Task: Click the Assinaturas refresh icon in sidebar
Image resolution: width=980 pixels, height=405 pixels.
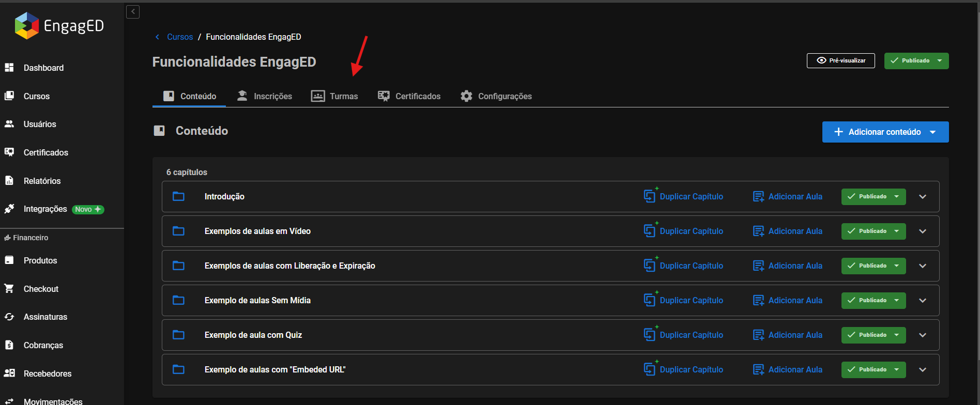Action: (x=9, y=317)
